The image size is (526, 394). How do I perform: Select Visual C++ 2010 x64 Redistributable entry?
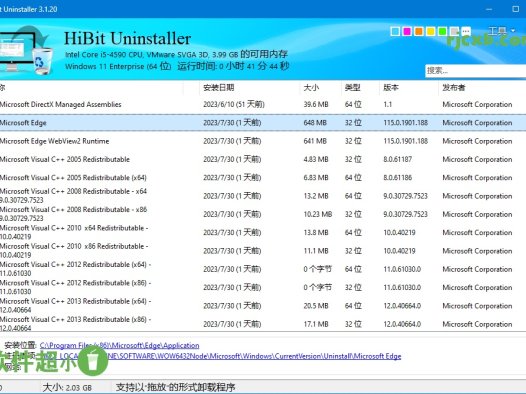coord(263,232)
